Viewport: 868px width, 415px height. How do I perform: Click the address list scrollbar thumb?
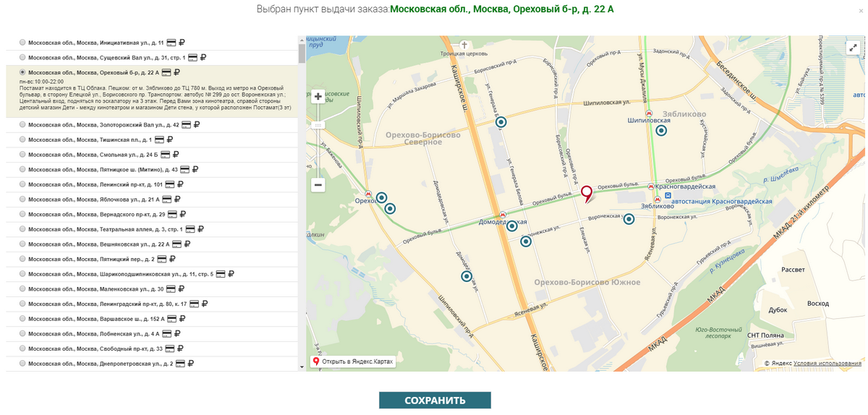click(302, 54)
